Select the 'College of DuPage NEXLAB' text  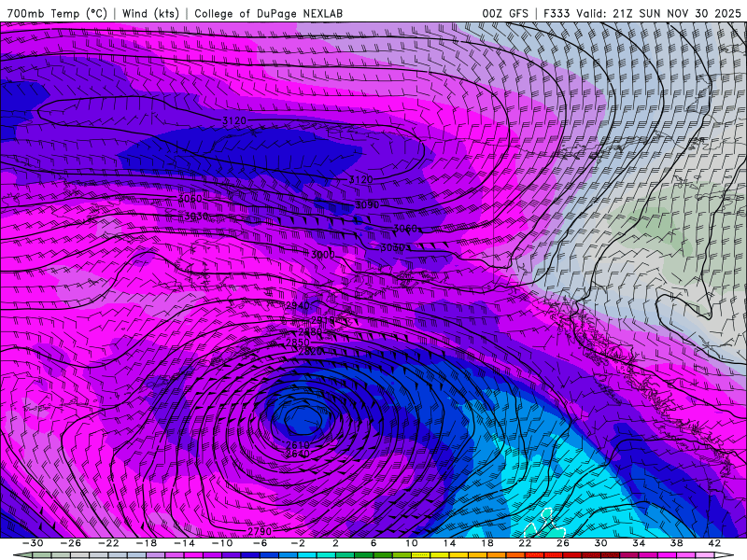268,13
